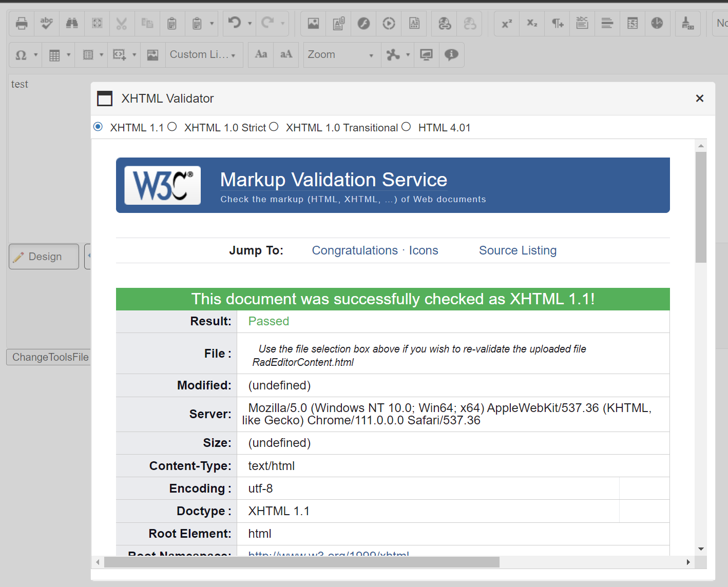Insert current date with calendar icon
Image resolution: width=728 pixels, height=587 pixels.
(633, 23)
